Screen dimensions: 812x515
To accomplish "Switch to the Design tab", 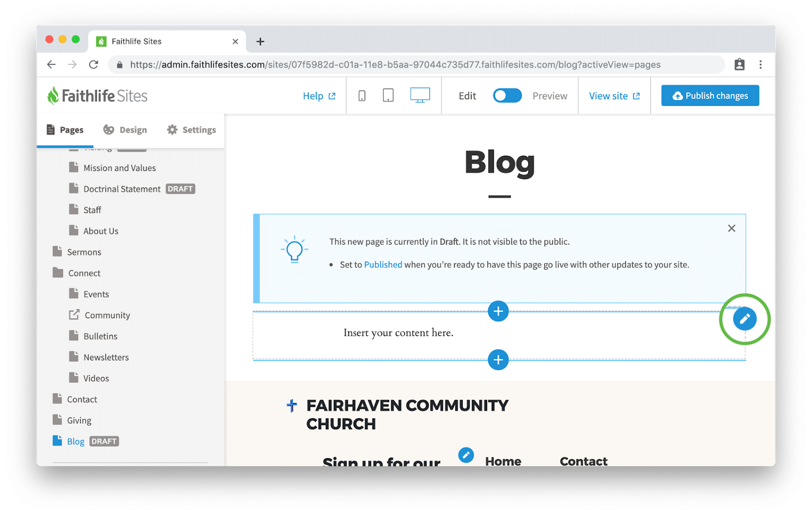I will 125,130.
